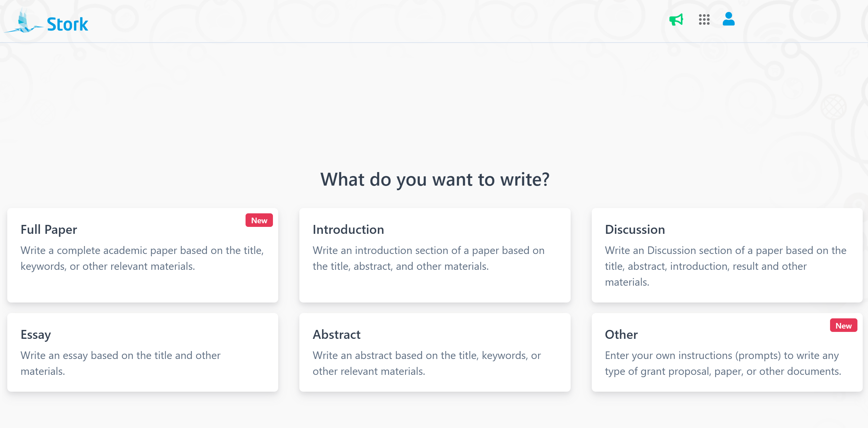Click the New badge on Other card
The height and width of the screenshot is (428, 868).
click(843, 326)
